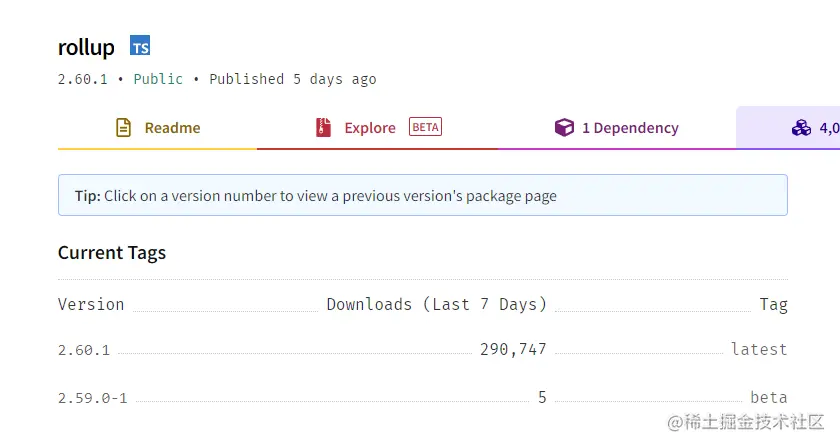
Task: Switch to the Explore tab
Action: click(x=378, y=128)
